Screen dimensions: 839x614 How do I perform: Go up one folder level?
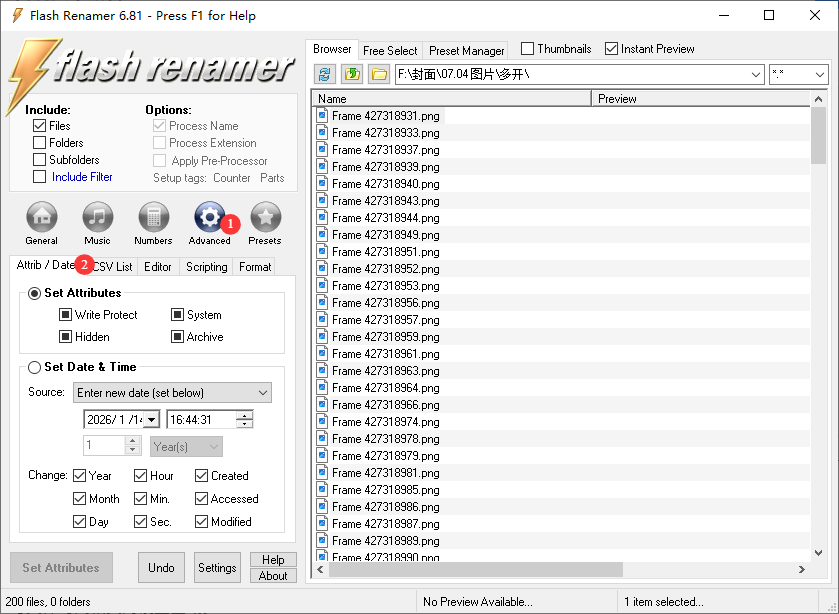point(352,74)
